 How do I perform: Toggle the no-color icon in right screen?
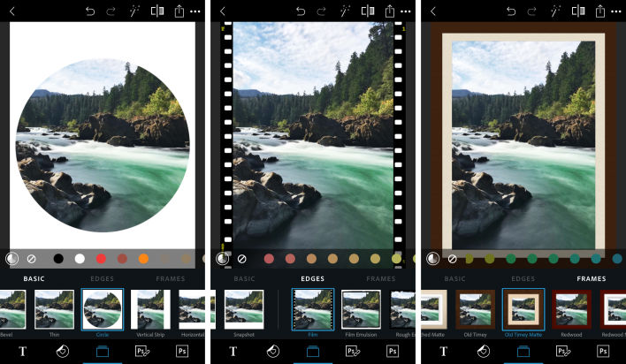[452, 259]
